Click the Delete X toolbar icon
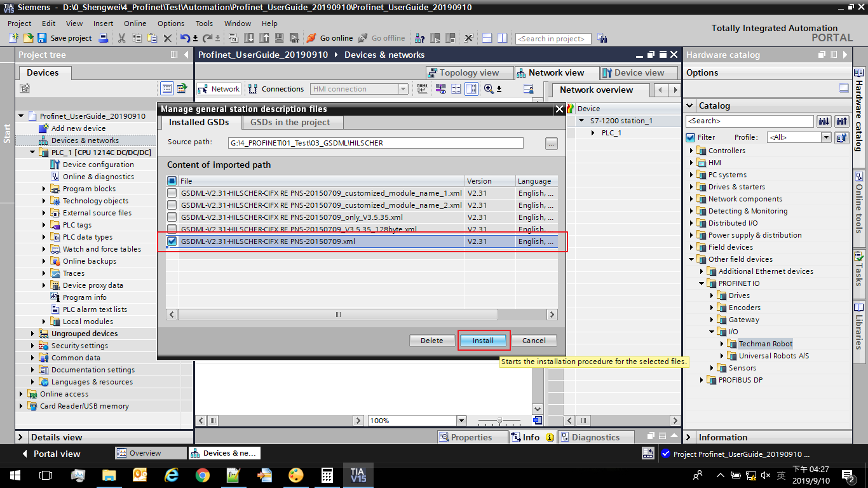This screenshot has width=868, height=488. [x=168, y=38]
